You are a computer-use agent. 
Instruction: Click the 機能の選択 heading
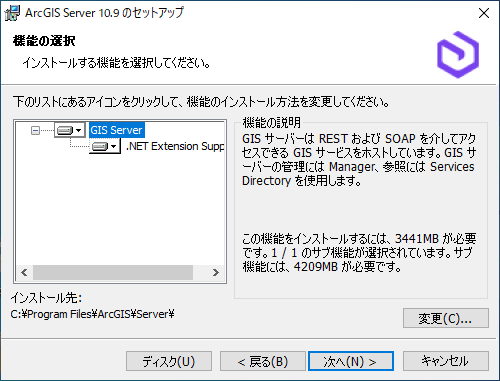(44, 41)
